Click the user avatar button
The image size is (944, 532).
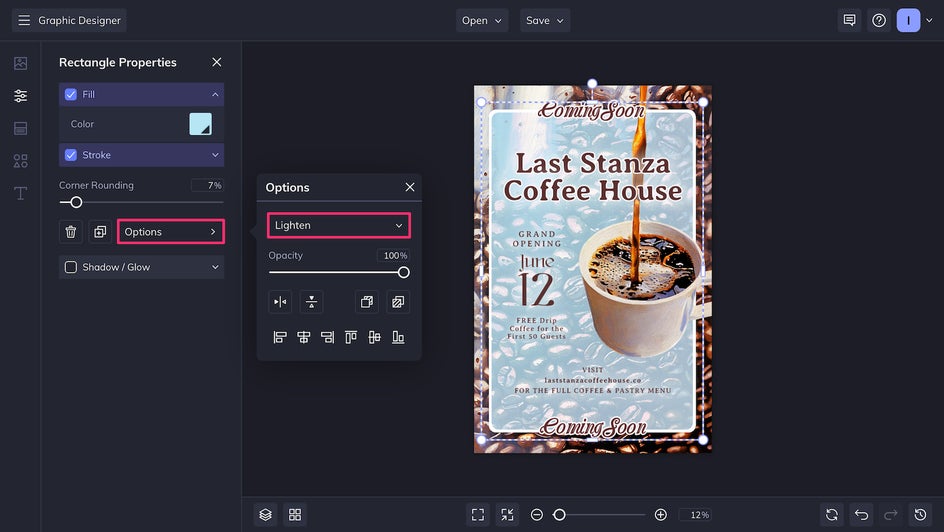(x=908, y=20)
